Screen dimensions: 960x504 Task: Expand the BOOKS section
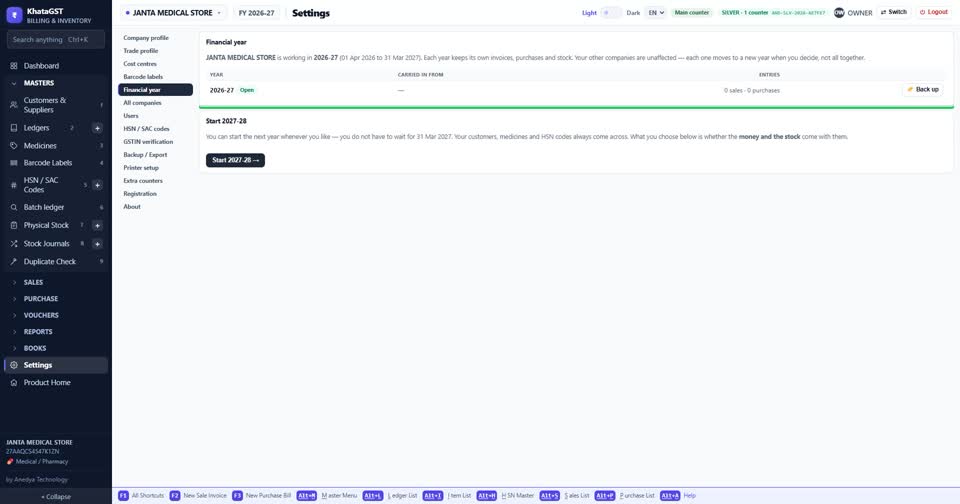pyautogui.click(x=56, y=348)
